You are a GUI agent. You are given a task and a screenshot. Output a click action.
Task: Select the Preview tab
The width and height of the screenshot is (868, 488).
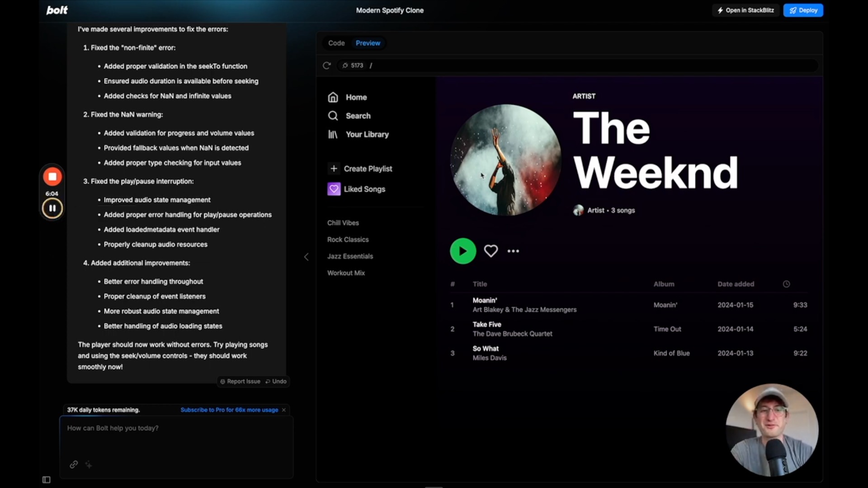click(368, 43)
